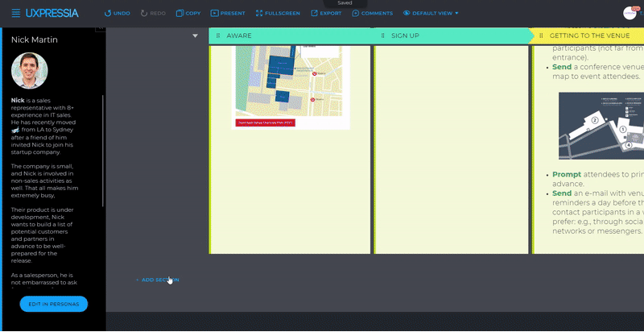
Task: Select GETTING TO THE VENUE stage header
Action: point(588,35)
